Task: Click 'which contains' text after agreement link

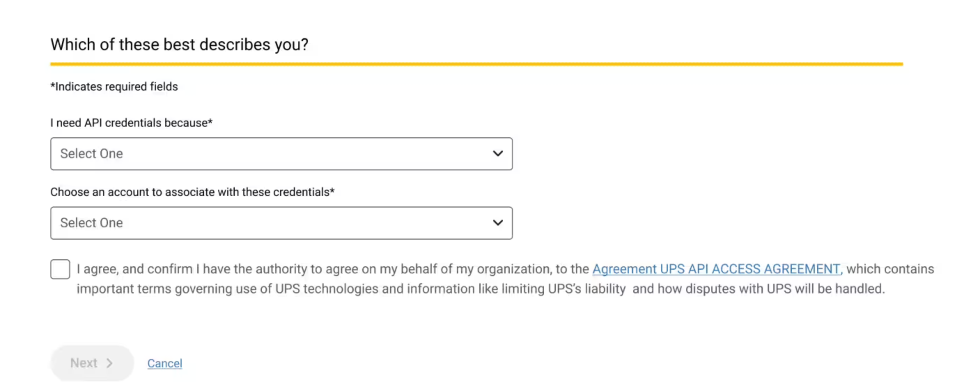Action: click(890, 269)
